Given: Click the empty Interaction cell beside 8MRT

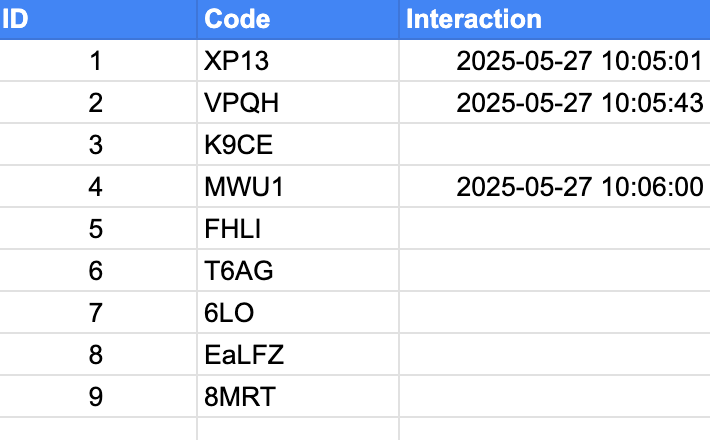Looking at the screenshot, I should (555, 396).
